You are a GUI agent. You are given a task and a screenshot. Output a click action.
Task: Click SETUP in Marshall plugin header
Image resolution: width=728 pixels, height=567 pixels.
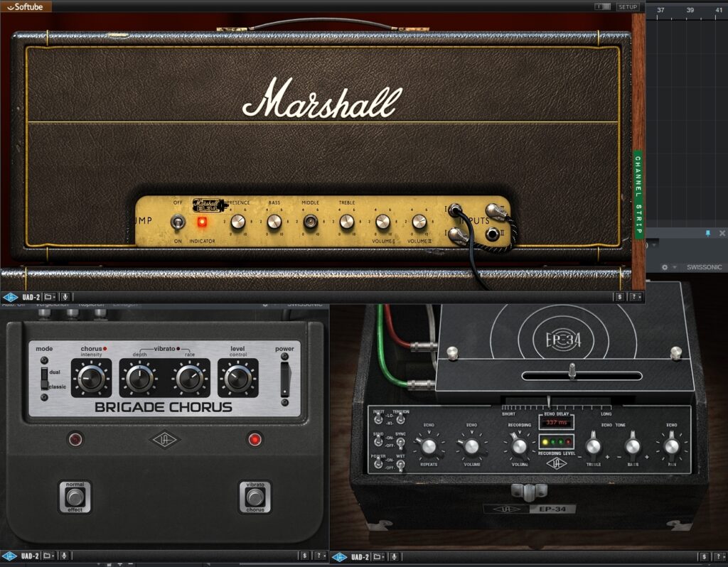[627, 6]
